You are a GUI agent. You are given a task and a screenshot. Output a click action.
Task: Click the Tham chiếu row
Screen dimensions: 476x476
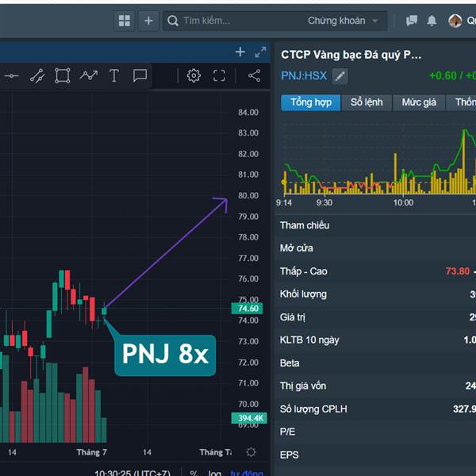click(376, 225)
